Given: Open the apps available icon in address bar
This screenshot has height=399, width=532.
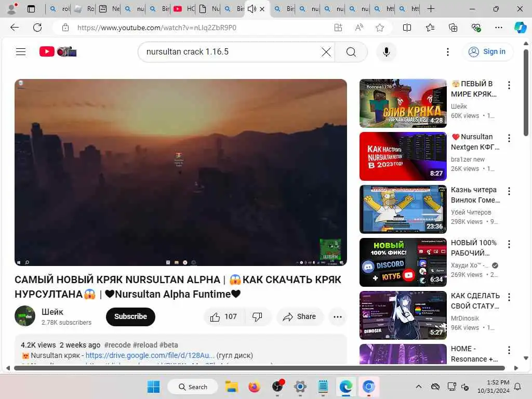Looking at the screenshot, I should 338,28.
